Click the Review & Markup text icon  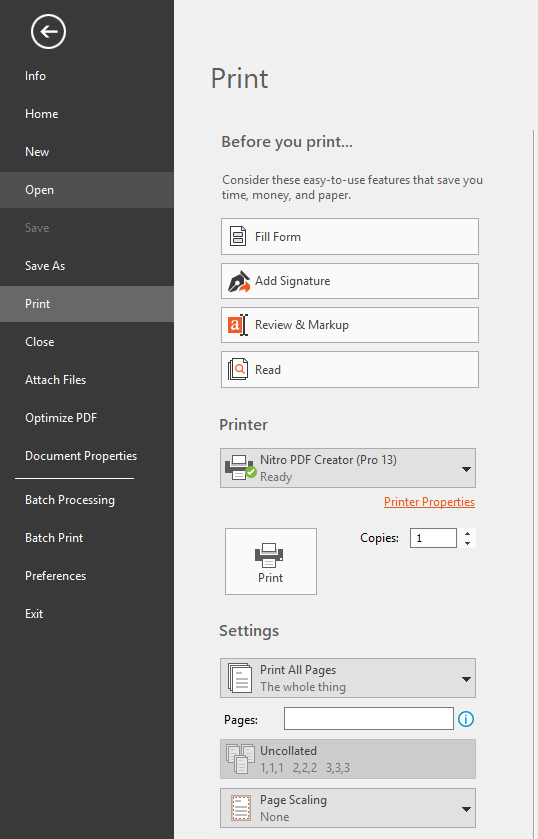[238, 325]
